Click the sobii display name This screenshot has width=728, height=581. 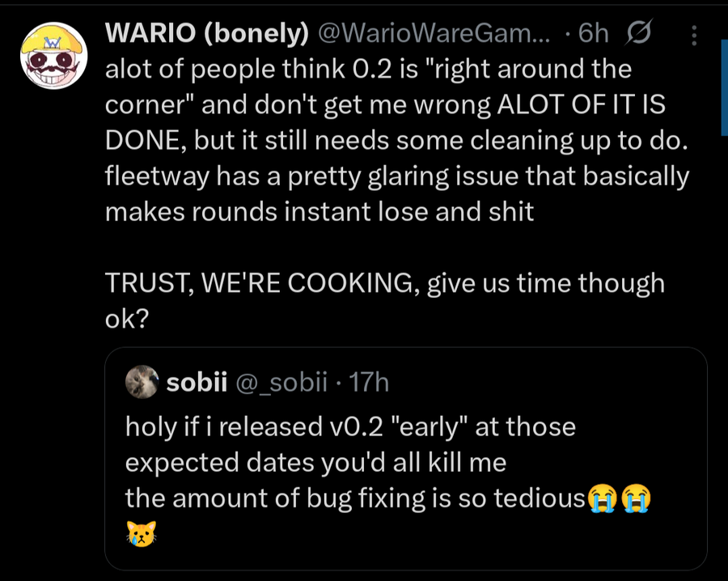196,382
